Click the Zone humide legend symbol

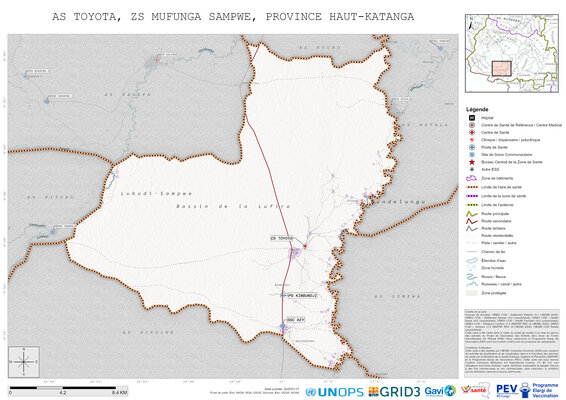[x=472, y=268]
